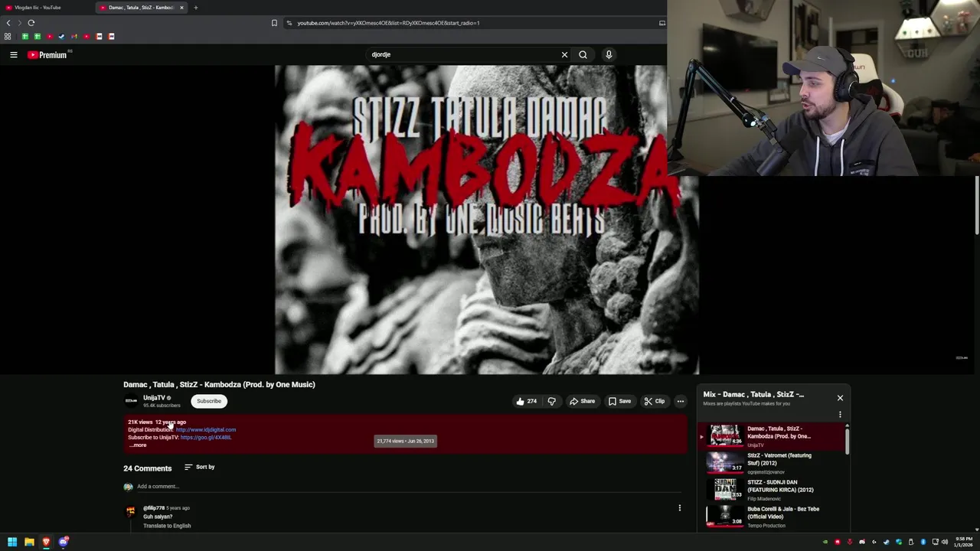Like the video with the thumbs up
The width and height of the screenshot is (980, 551).
click(526, 401)
